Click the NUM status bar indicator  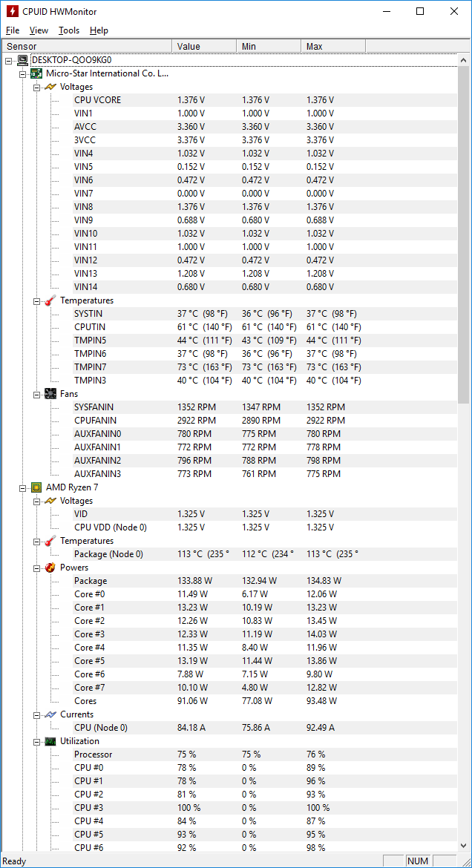point(418,861)
